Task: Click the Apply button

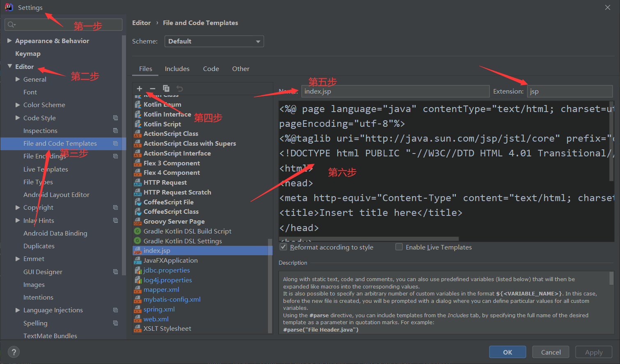Action: 593,352
